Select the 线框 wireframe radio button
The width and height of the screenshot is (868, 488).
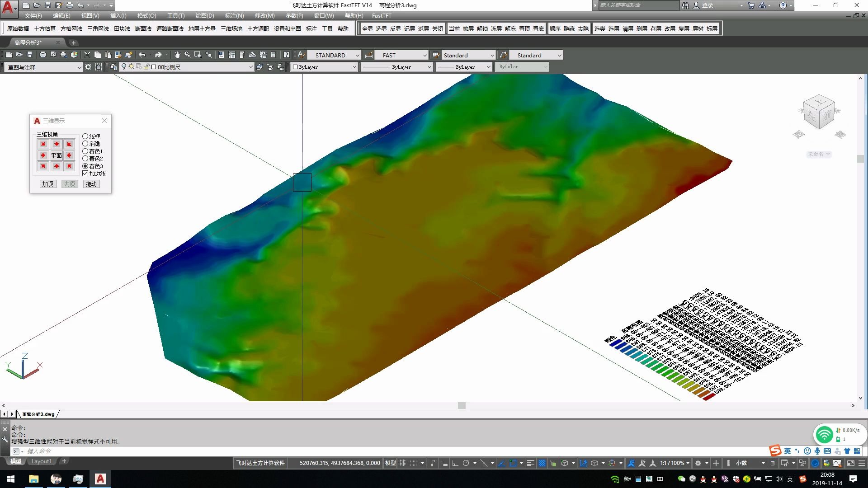85,136
